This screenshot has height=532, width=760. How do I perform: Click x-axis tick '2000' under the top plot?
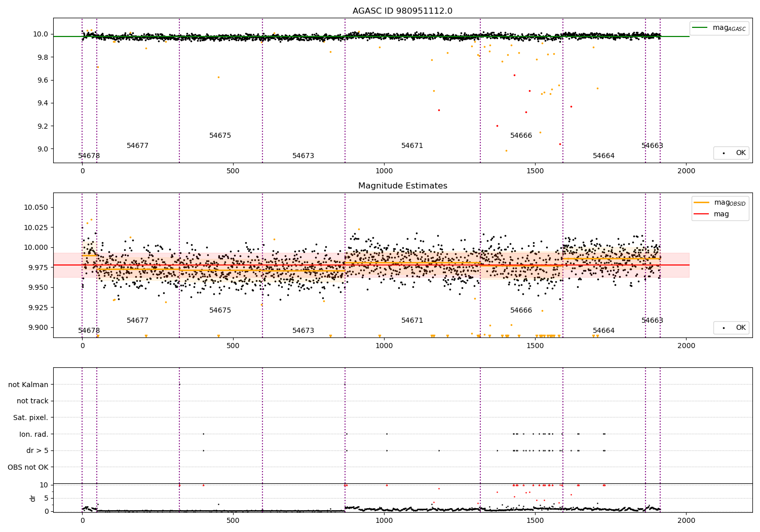click(x=686, y=171)
